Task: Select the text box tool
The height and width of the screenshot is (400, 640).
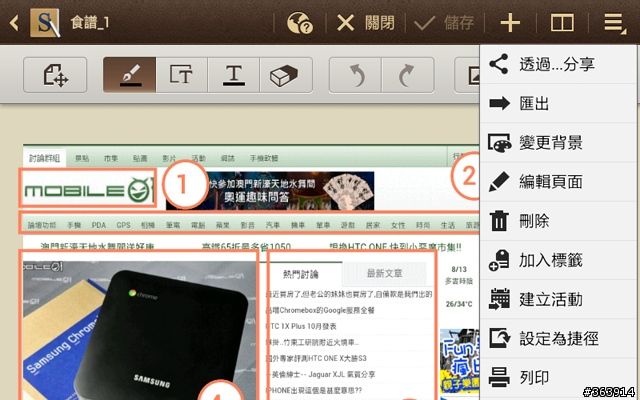Action: coord(182,75)
